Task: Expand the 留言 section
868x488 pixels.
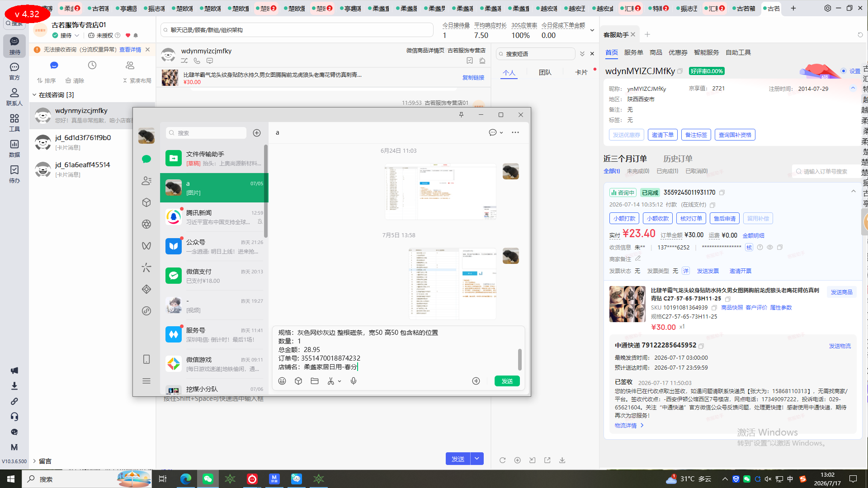Action: tap(34, 461)
